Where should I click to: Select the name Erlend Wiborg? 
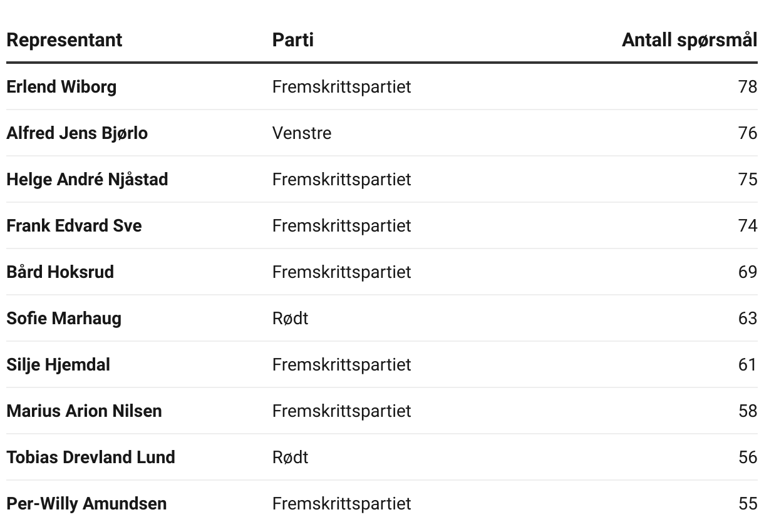[61, 86]
